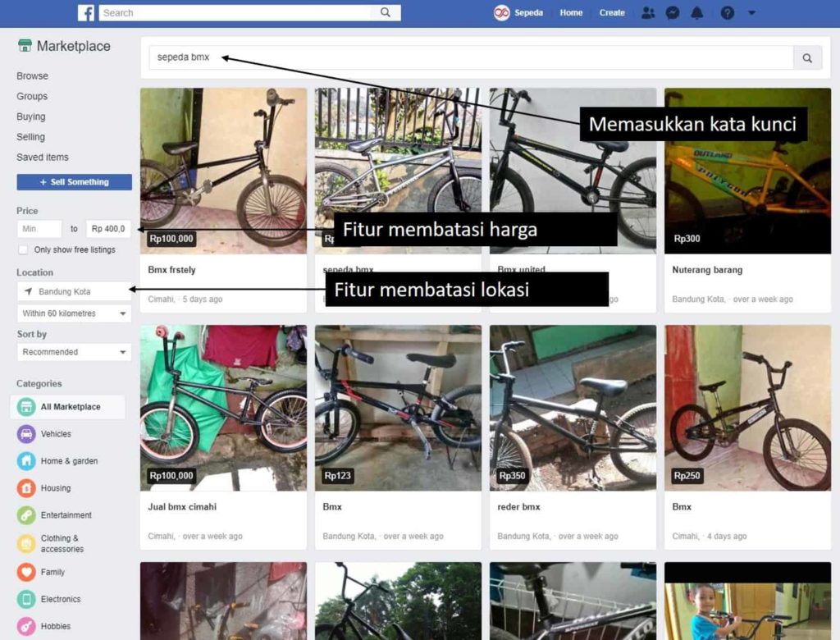Select the Entertainment category icon
Viewport: 840px width, 640px height.
coord(25,514)
